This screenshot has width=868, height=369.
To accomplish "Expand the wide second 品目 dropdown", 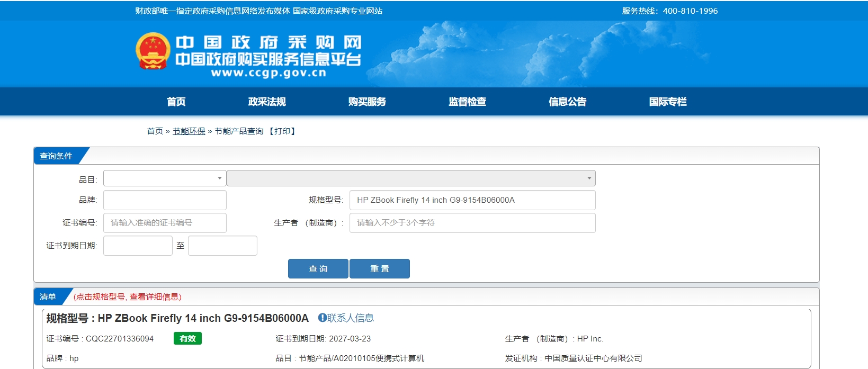I will 411,178.
